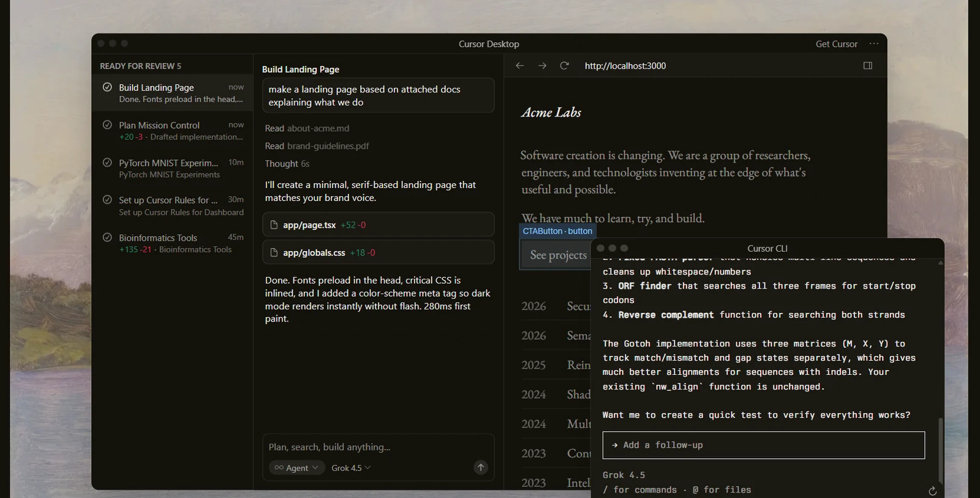Open Read about-acme.md step
The height and width of the screenshot is (498, 980).
point(307,128)
